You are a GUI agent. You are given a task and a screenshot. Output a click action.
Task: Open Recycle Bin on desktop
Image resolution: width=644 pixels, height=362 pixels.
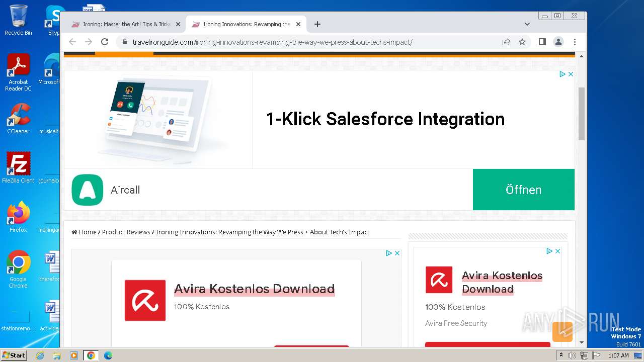(x=18, y=20)
